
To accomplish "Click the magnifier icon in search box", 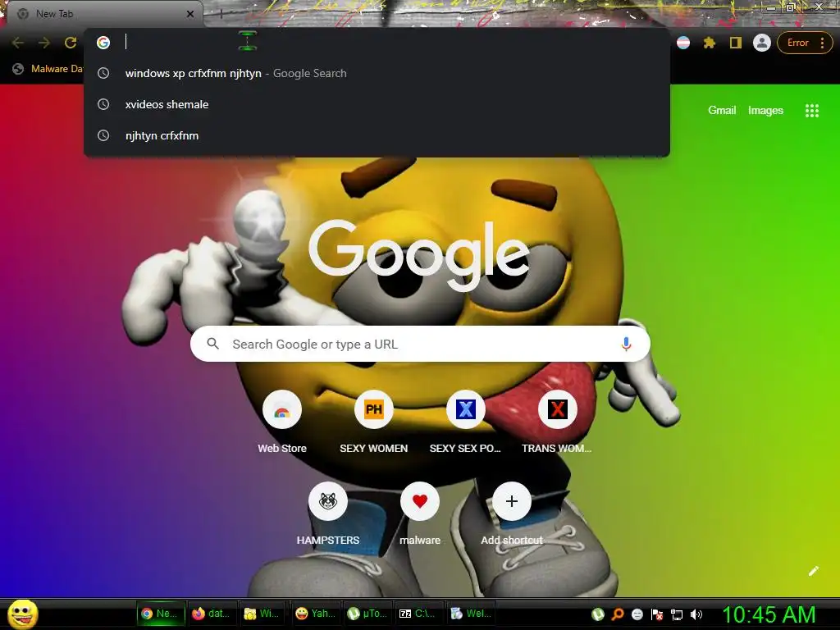I will tap(212, 344).
